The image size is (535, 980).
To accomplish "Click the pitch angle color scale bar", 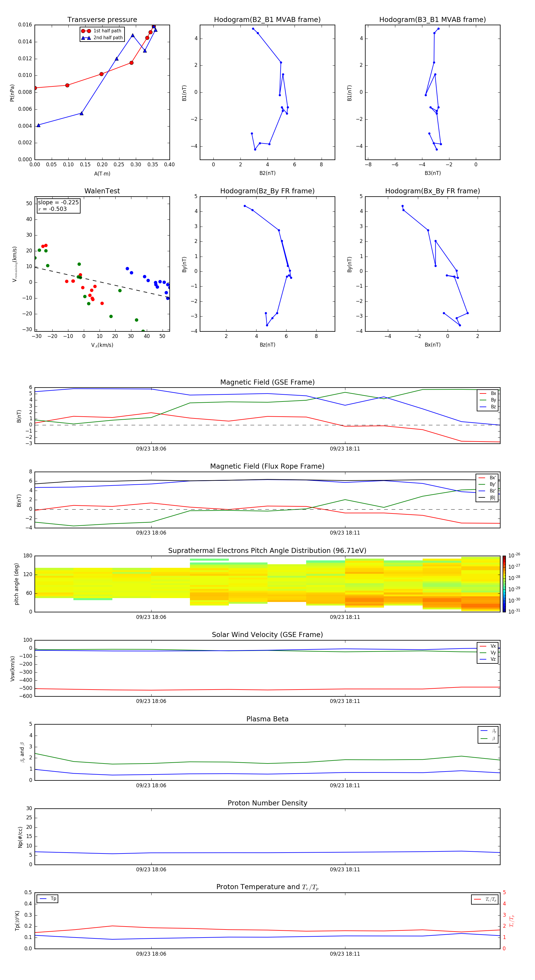I will pos(504,584).
